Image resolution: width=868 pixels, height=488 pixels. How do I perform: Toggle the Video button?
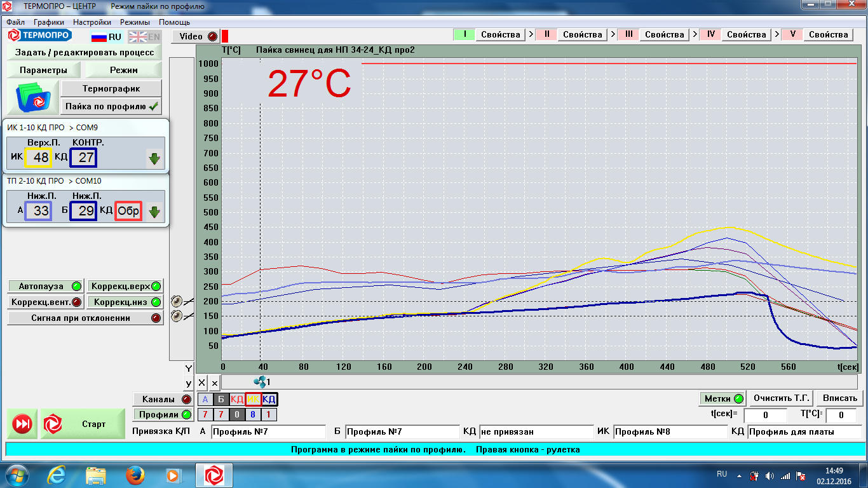(x=195, y=36)
